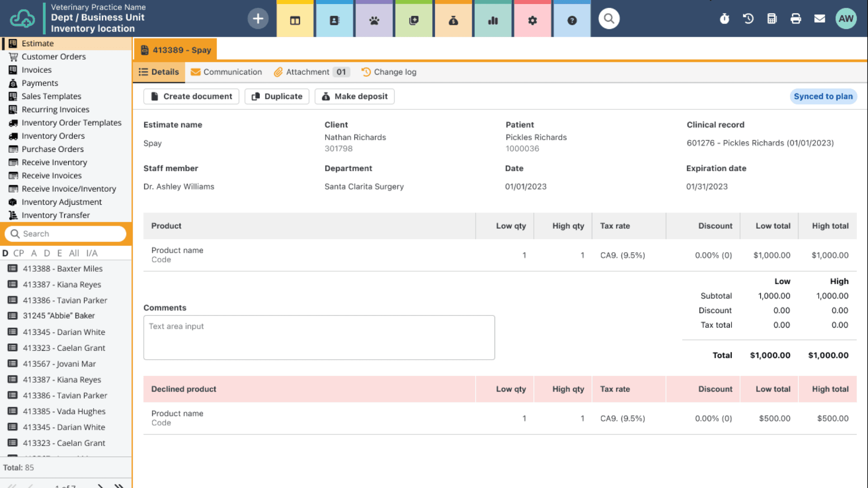
Task: Open the envelope mail icon
Action: coord(820,19)
